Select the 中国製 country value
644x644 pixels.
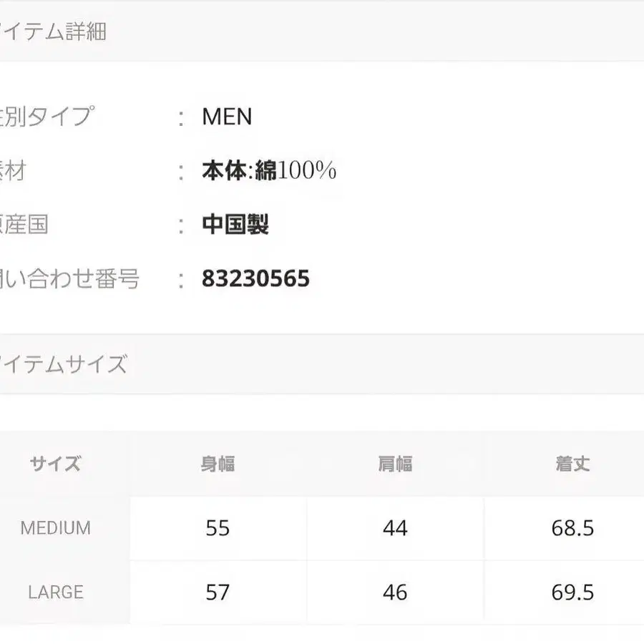[235, 225]
